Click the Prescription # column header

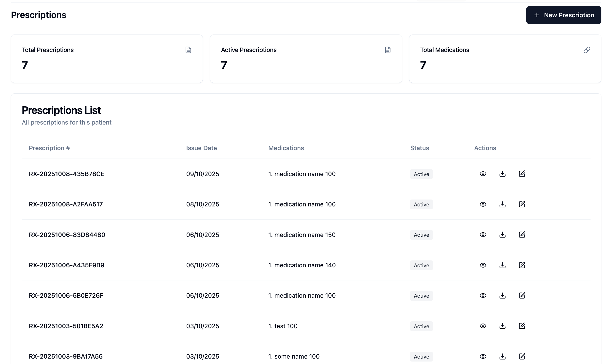coord(49,148)
